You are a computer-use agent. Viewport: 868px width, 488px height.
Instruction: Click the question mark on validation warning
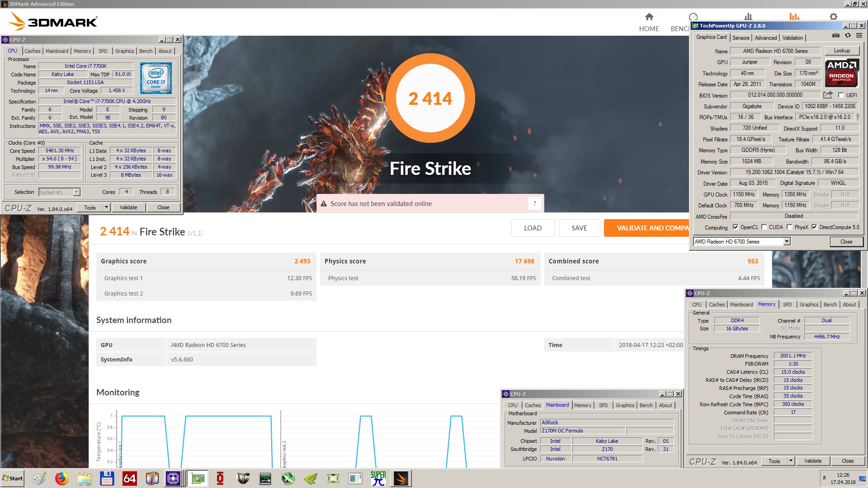coord(534,203)
